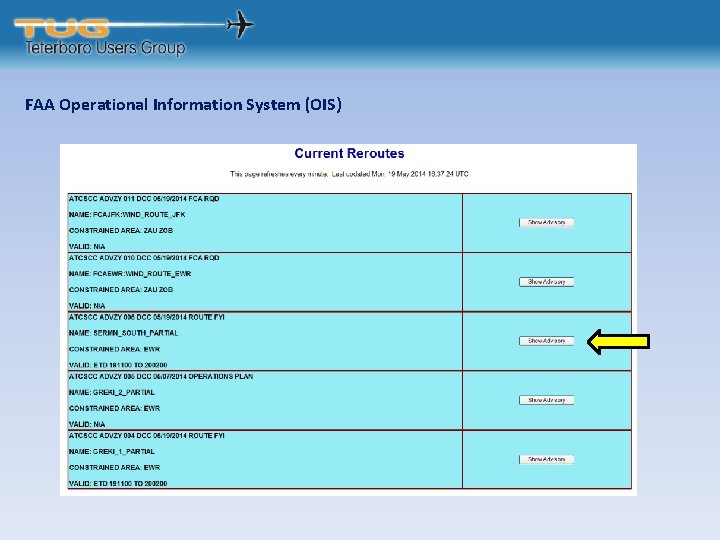Show advisory for GREKI_2_PARTIAL reroute
Viewport: 720px width, 540px height.
[546, 400]
